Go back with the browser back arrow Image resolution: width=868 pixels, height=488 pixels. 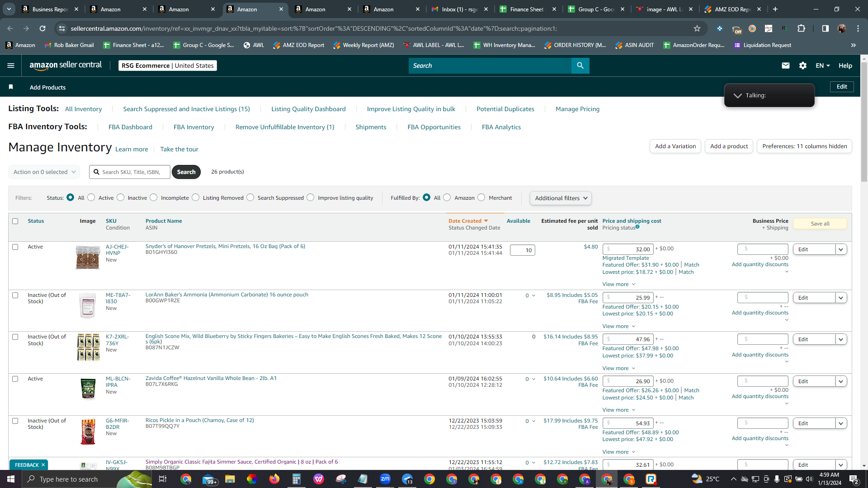[10, 28]
